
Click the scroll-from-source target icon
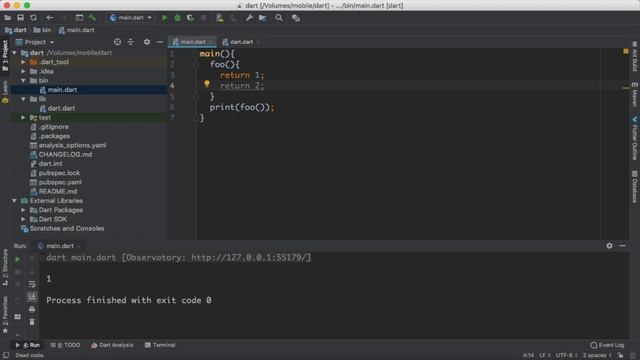[x=117, y=42]
